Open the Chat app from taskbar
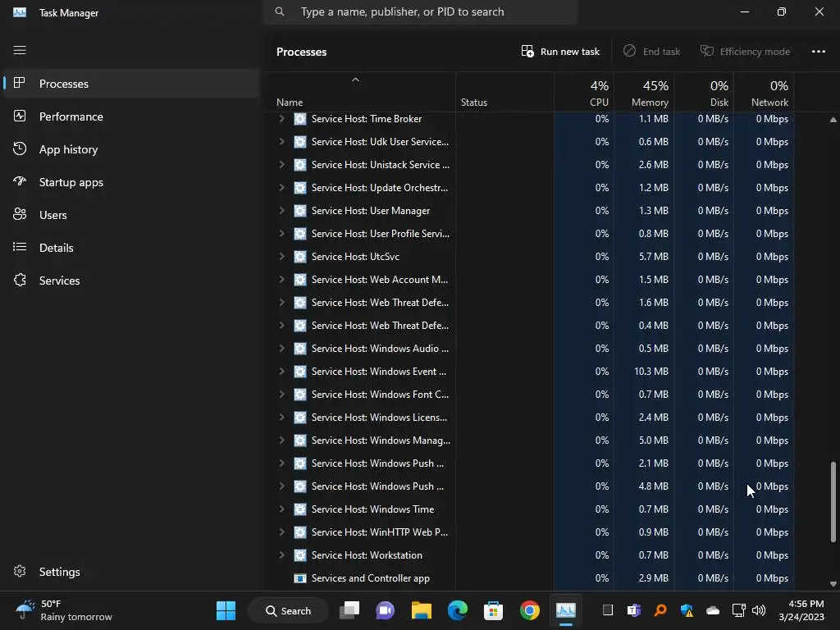Viewport: 840px width, 630px height. [385, 610]
